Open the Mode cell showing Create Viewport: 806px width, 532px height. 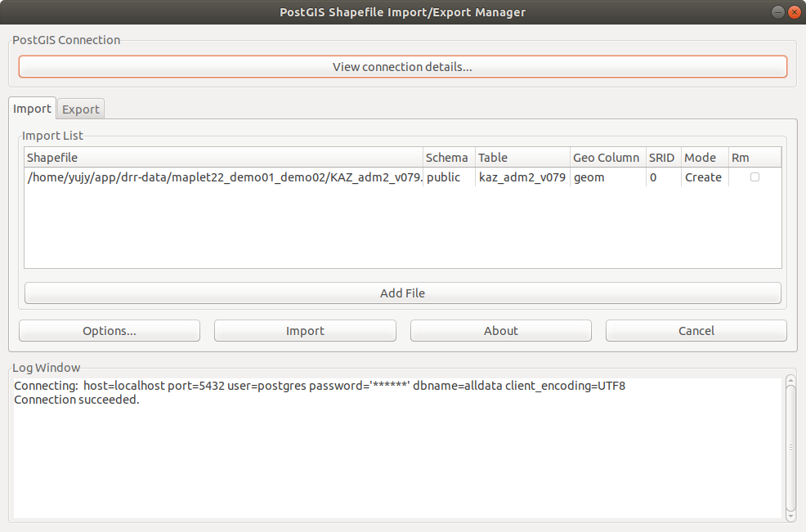pos(703,177)
